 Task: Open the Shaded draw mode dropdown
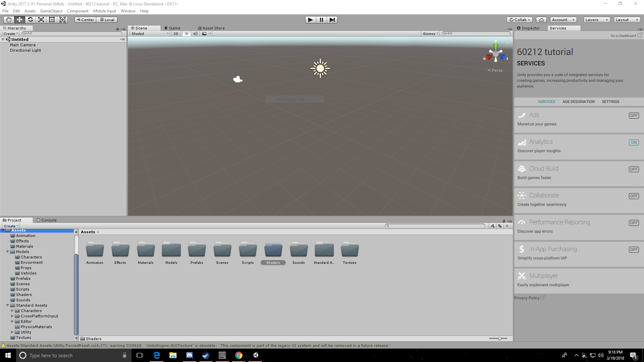click(150, 34)
